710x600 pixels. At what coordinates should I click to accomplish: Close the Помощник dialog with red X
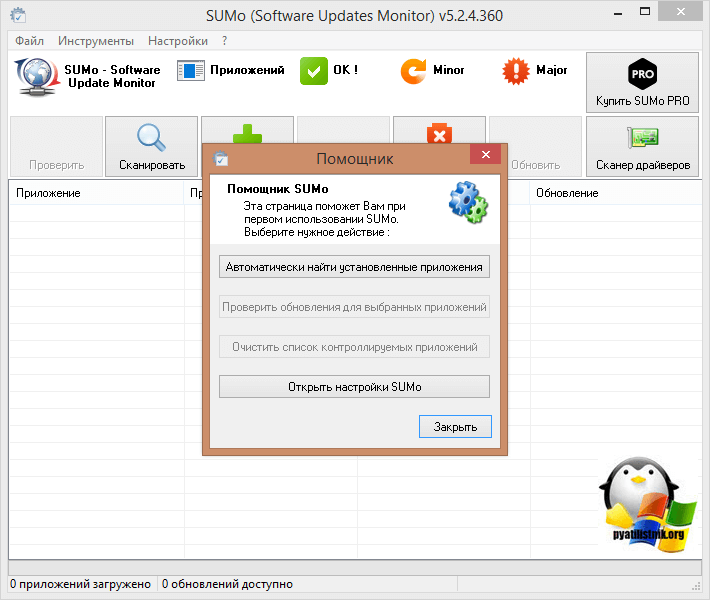pos(485,154)
